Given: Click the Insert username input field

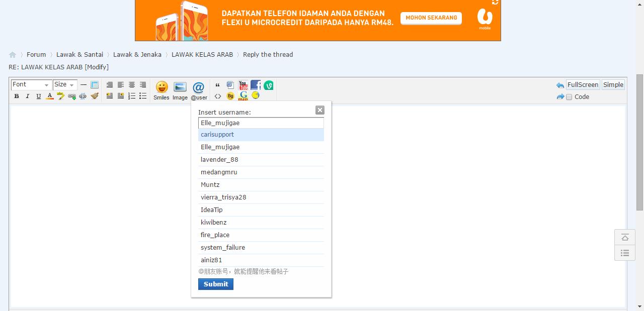Looking at the screenshot, I should coord(261,123).
